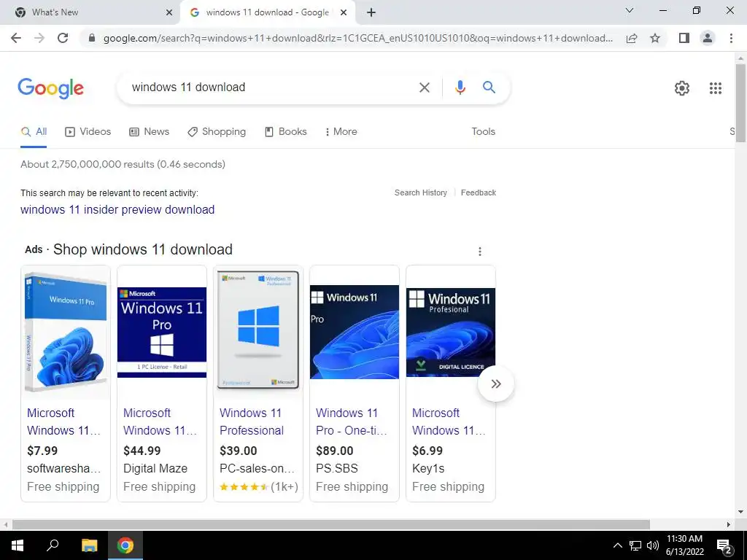The image size is (747, 560).
Task: Switch to Shopping results
Action: click(216, 132)
